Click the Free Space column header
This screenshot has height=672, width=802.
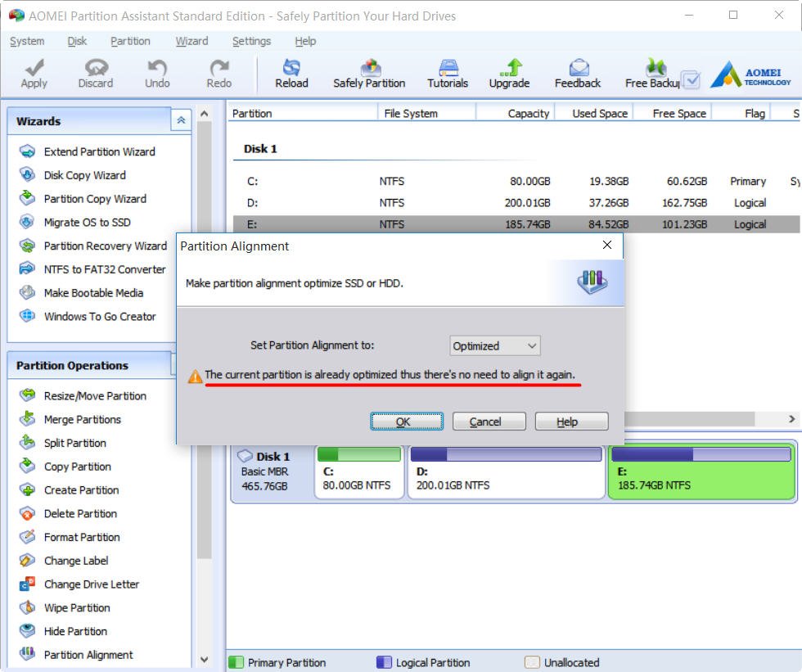673,114
